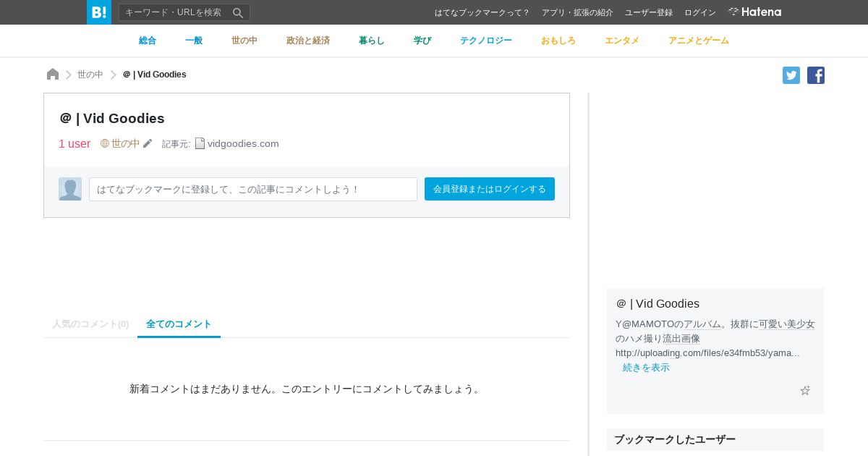Open the 学び category
Image resolution: width=868 pixels, height=456 pixels.
pos(422,41)
